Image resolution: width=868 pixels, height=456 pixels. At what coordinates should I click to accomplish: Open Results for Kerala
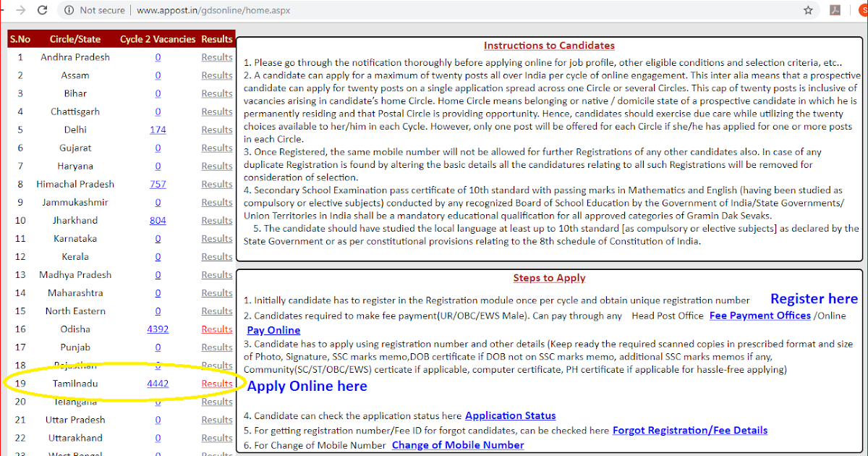(217, 256)
